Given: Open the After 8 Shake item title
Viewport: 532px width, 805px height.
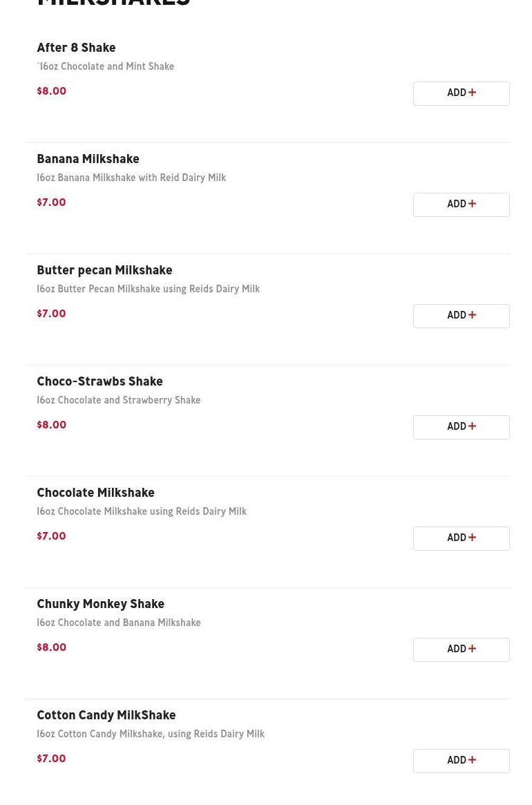Looking at the screenshot, I should click(76, 48).
